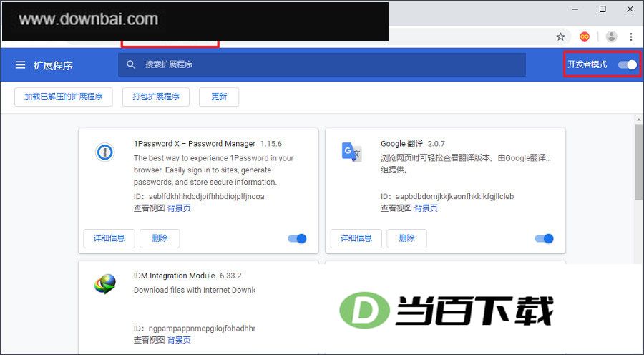Screen dimensions: 644x355
Task: Open the red infinity extension icon
Action: click(x=585, y=37)
